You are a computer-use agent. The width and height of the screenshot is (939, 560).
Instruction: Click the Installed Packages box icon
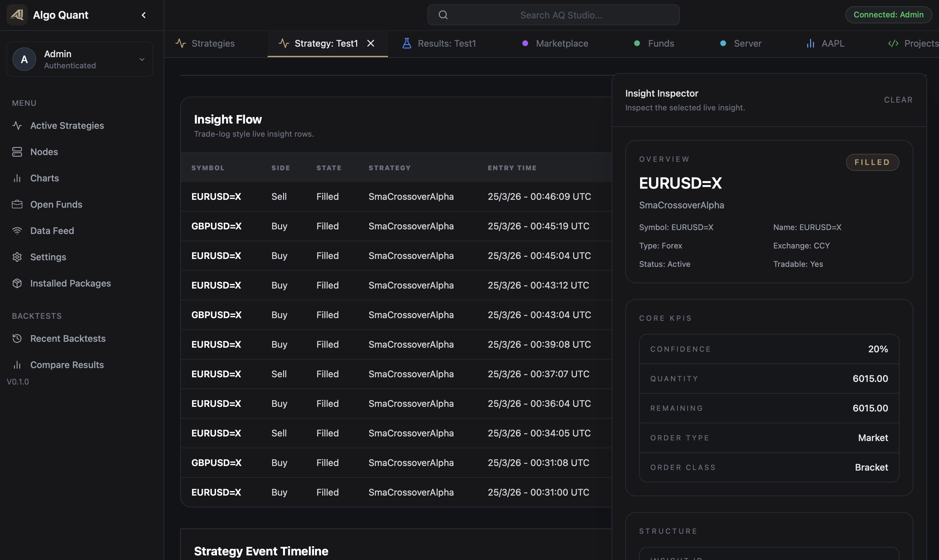(17, 283)
